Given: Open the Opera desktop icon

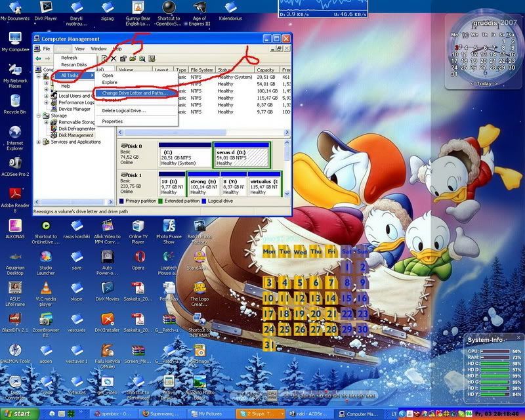Looking at the screenshot, I should pyautogui.click(x=138, y=261).
